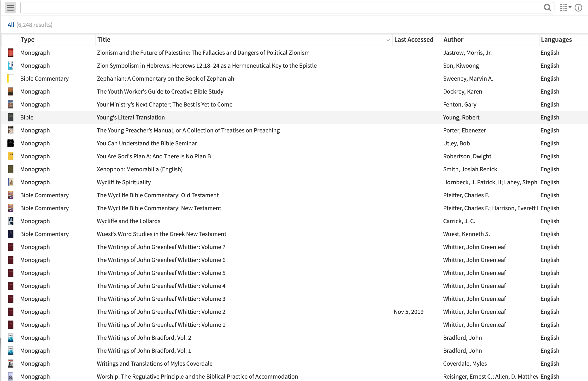Toggle Title column sort order arrow
This screenshot has height=381, width=588.
(388, 40)
